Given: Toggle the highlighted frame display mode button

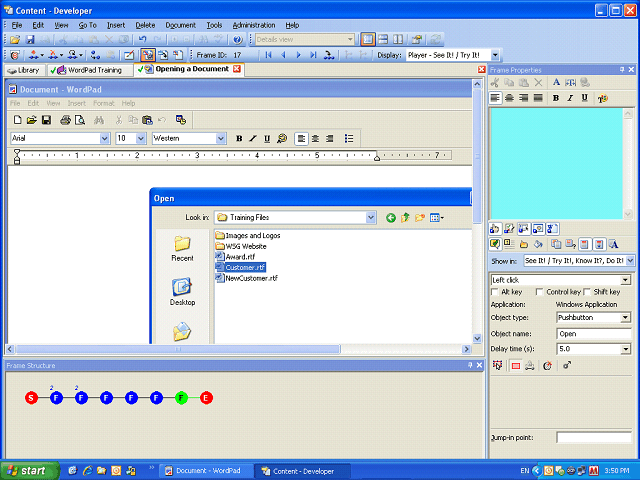Looking at the screenshot, I should [148, 55].
